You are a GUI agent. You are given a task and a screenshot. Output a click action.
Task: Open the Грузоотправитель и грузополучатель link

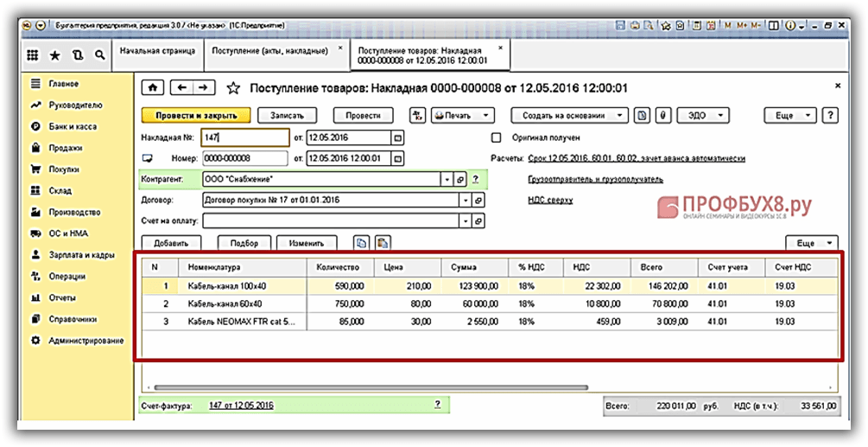pos(596,180)
